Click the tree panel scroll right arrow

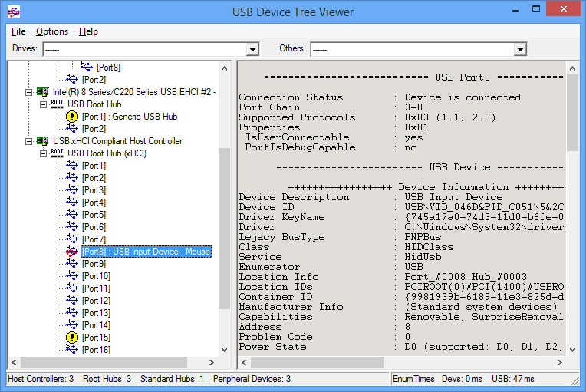tap(212, 363)
